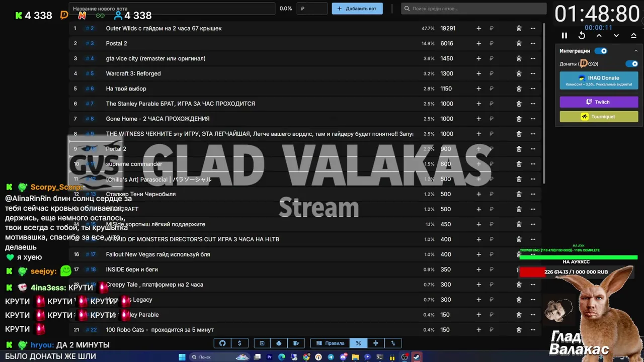Toggle the Интеграции switch
This screenshot has height=362, width=644.
click(601, 51)
